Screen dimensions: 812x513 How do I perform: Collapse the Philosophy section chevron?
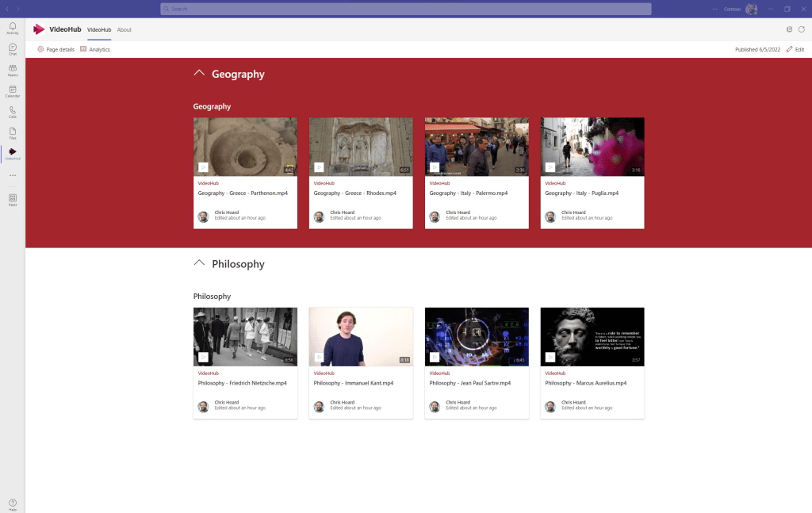pyautogui.click(x=200, y=263)
